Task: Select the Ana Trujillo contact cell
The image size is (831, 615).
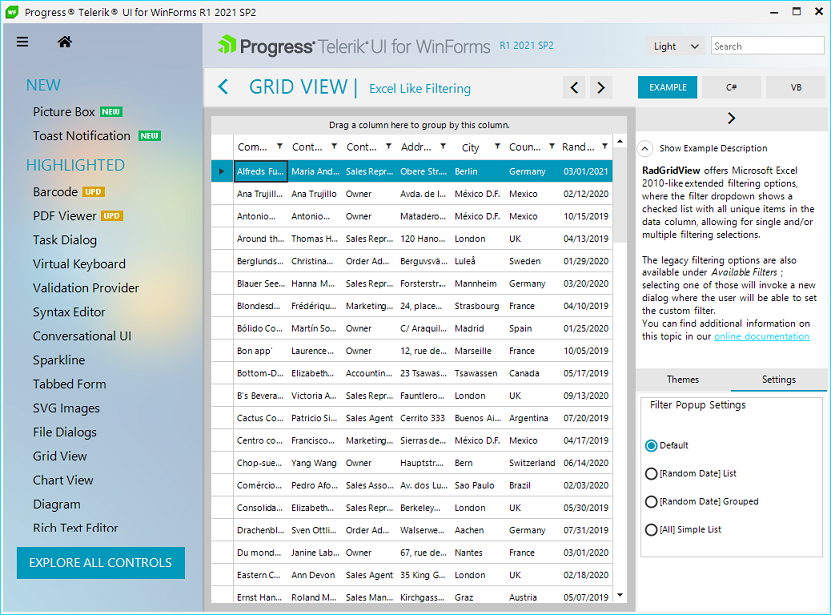Action: click(315, 194)
